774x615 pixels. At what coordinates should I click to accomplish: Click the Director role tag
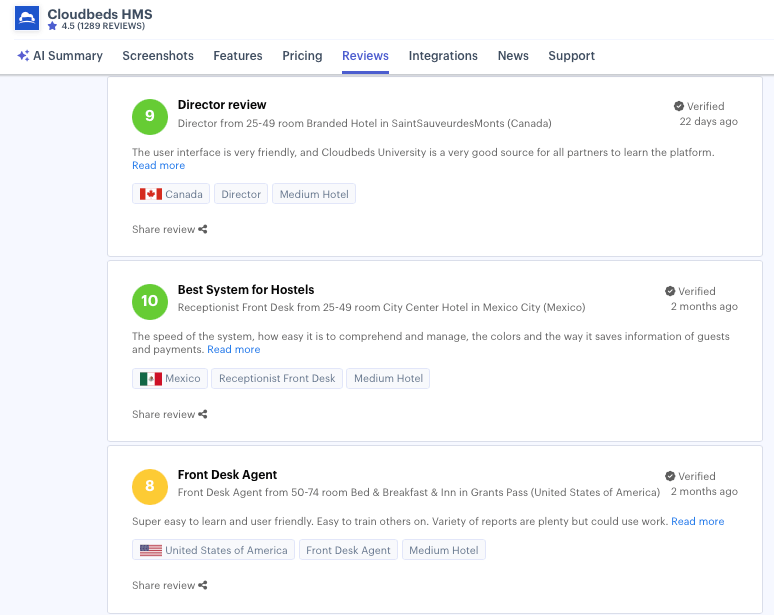241,194
